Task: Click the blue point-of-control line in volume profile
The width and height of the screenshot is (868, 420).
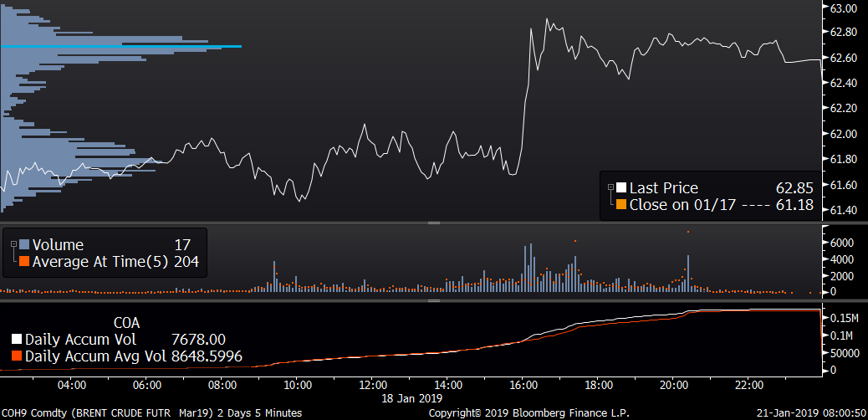Action: point(121,47)
